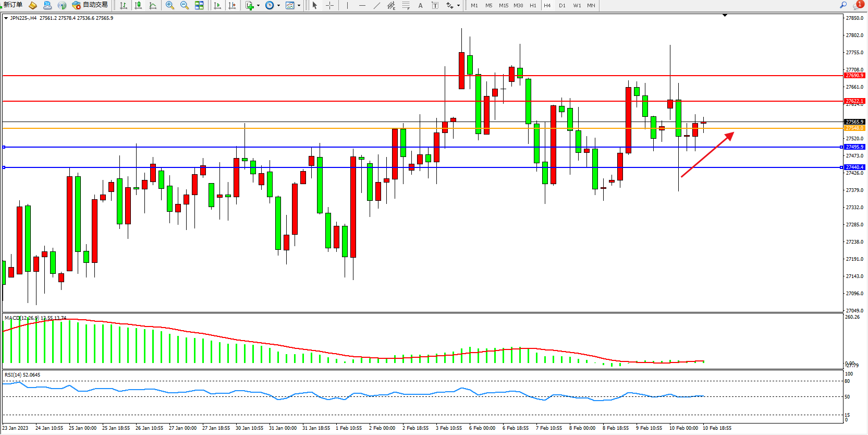Click the New Order (新订单) button
The width and height of the screenshot is (868, 435).
(13, 5)
